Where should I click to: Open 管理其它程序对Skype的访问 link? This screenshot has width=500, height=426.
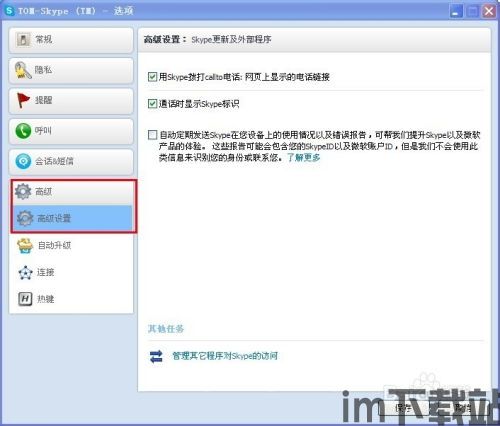[225, 356]
